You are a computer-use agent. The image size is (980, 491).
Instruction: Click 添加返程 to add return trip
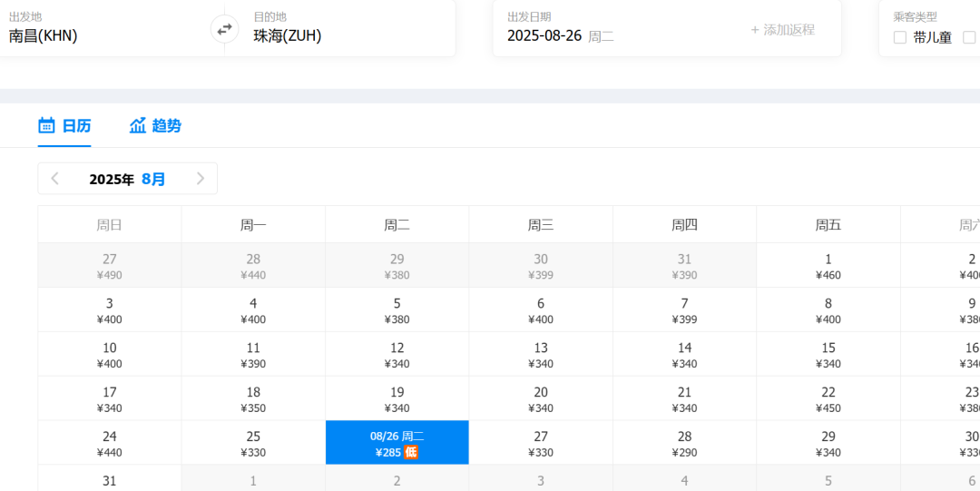coord(783,29)
